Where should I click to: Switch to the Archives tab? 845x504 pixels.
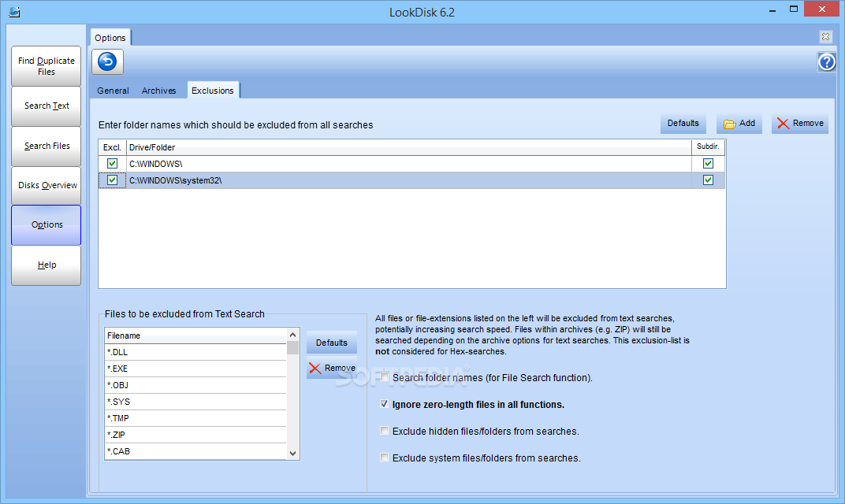point(158,91)
